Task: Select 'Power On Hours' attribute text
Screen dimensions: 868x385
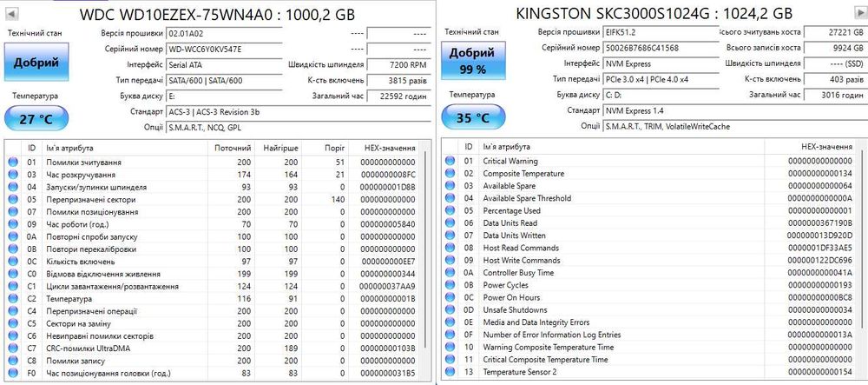Action: pos(511,297)
